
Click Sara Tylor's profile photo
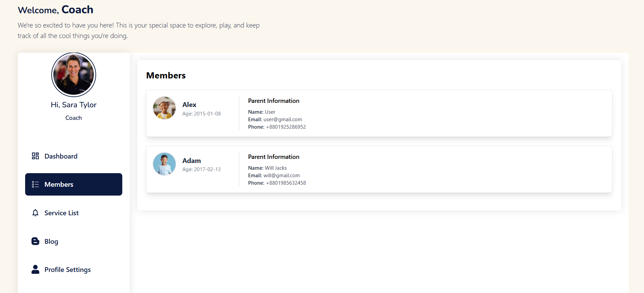74,75
